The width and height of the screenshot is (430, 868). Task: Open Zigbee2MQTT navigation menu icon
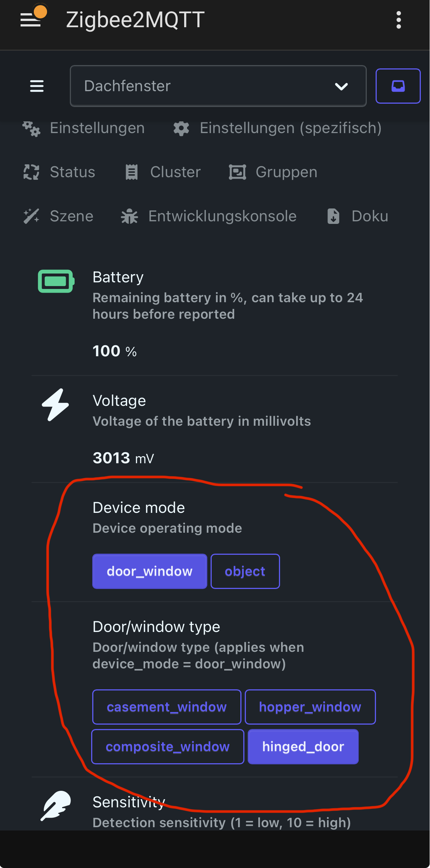tap(37, 86)
